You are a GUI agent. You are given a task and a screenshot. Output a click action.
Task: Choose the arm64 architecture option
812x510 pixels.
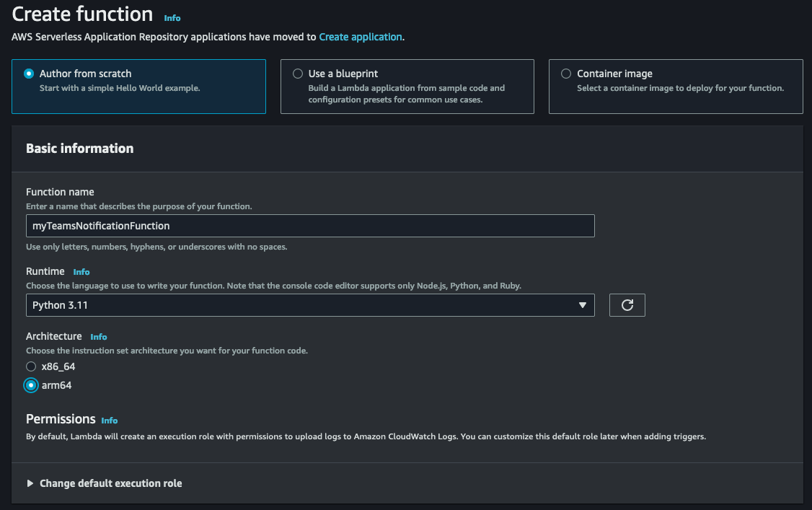pos(31,385)
